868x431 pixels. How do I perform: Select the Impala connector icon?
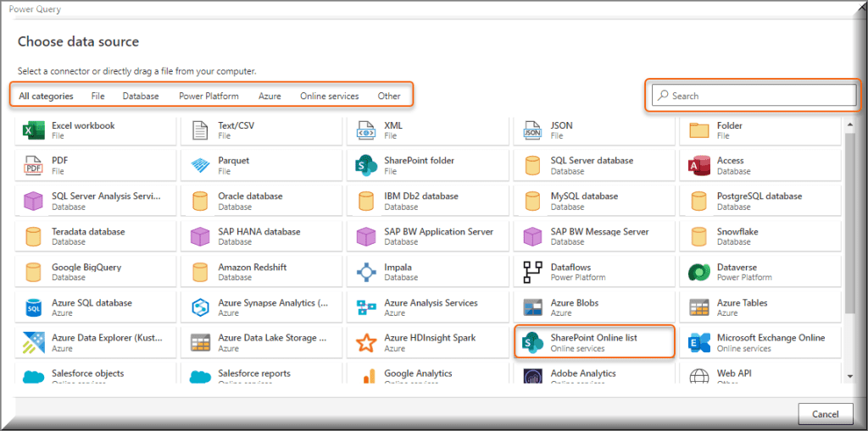[x=365, y=272]
